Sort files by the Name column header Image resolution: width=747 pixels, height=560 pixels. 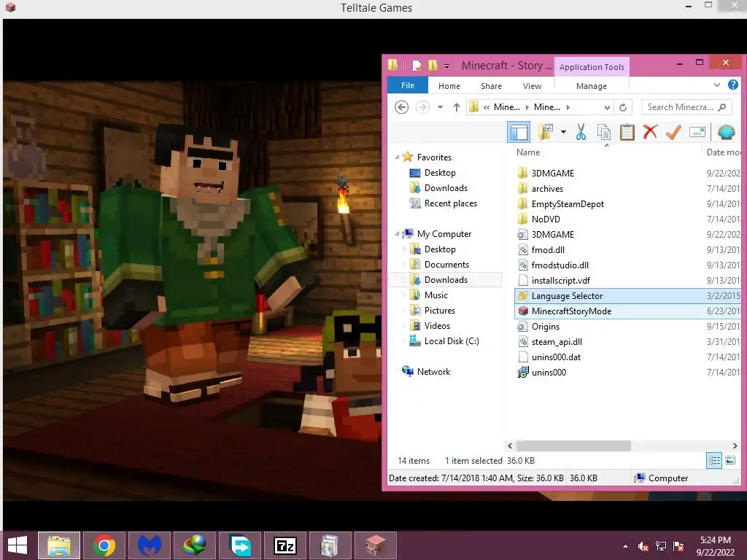coord(528,152)
